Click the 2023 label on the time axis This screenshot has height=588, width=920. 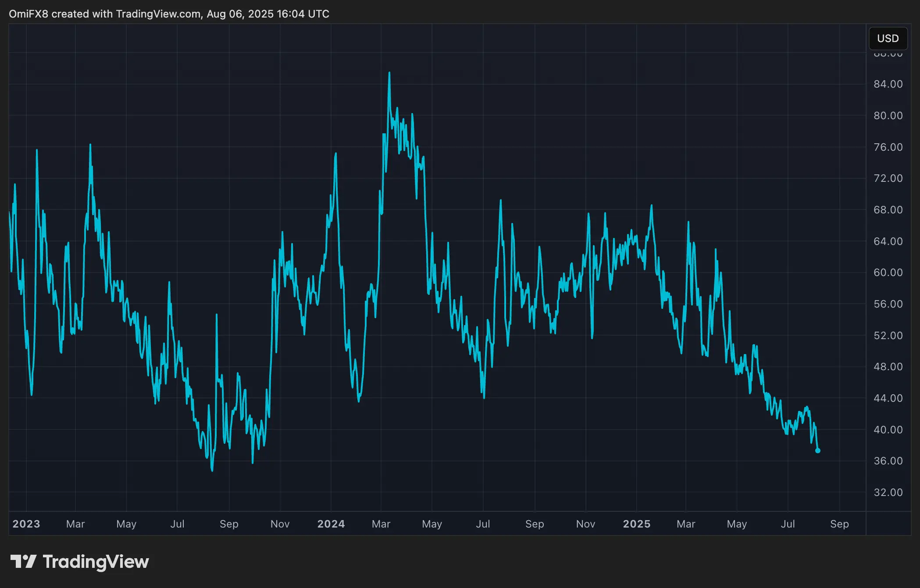click(x=25, y=524)
